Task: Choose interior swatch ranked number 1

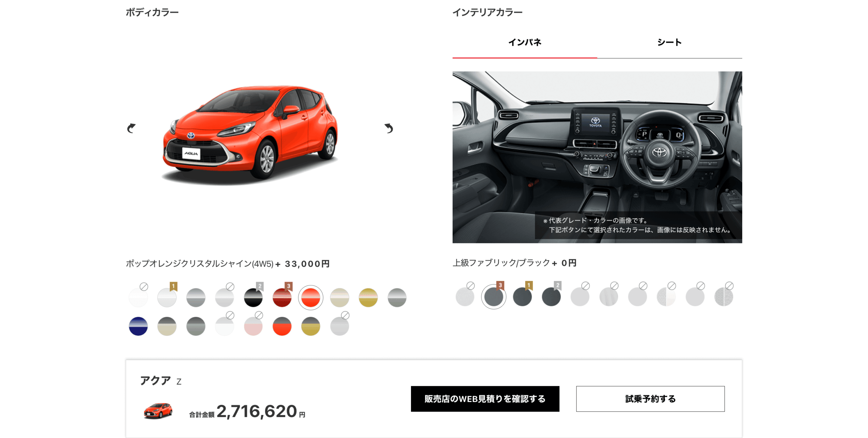Action: pos(522,297)
